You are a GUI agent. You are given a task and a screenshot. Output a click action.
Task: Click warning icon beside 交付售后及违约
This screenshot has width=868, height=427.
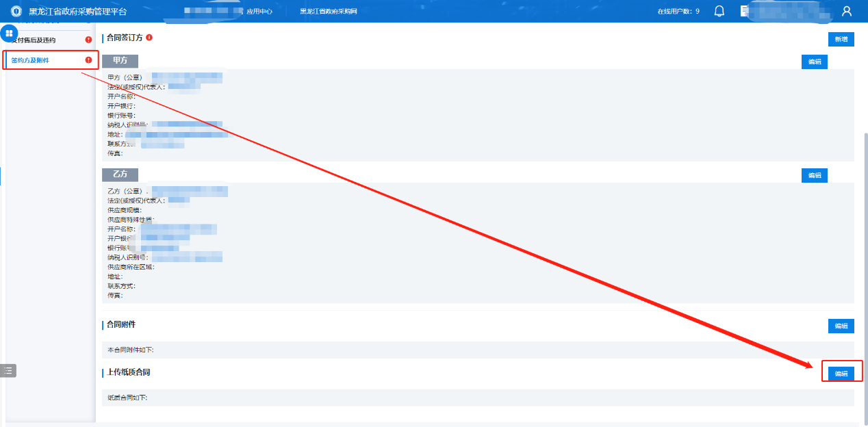click(x=88, y=40)
